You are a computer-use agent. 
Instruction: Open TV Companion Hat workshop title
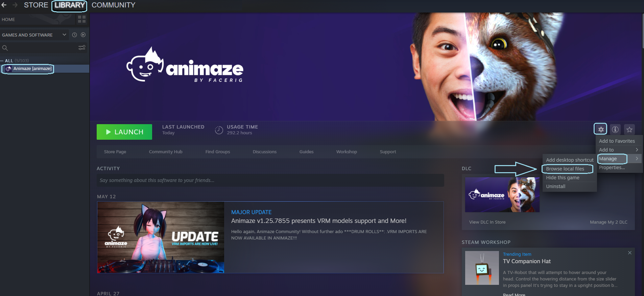tap(527, 261)
